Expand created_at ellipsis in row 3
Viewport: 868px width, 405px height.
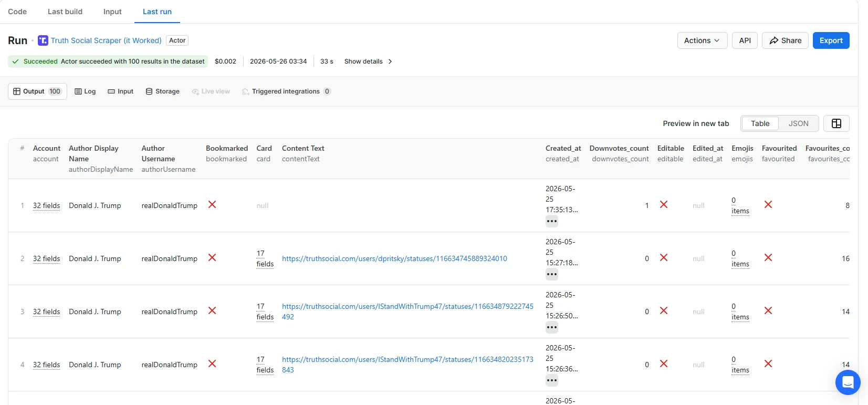point(551,327)
